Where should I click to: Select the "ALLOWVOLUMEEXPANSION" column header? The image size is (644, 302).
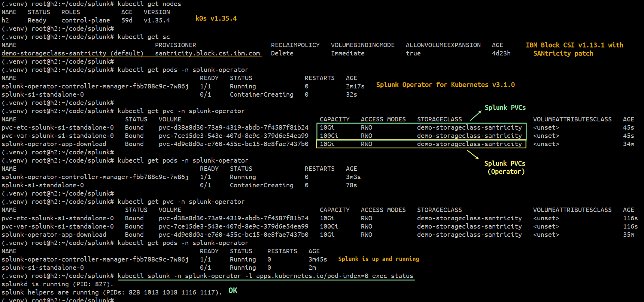tap(443, 45)
